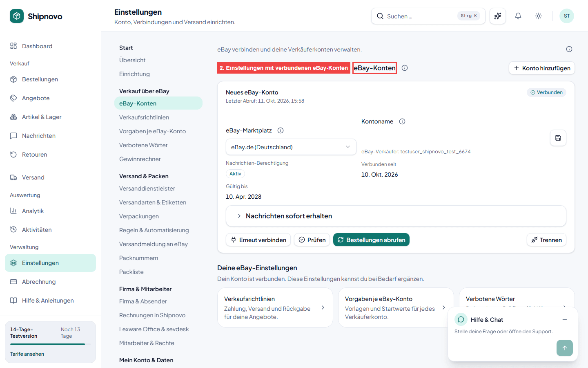Click Erneut verbinden button
Screen dimensions: 588x368
click(x=258, y=240)
